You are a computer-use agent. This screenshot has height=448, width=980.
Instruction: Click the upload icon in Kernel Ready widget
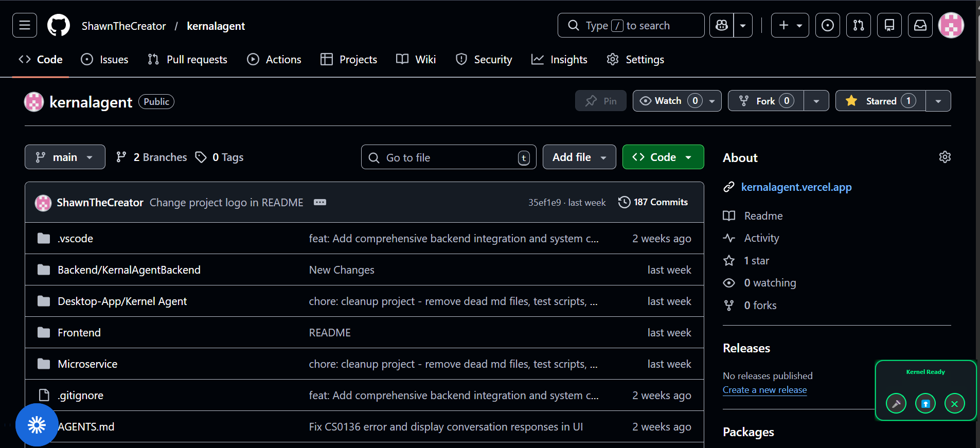coord(925,404)
